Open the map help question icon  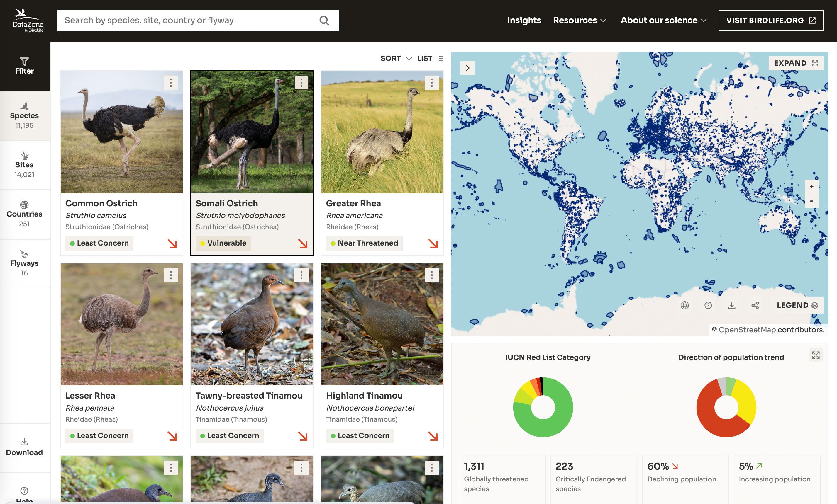[708, 305]
